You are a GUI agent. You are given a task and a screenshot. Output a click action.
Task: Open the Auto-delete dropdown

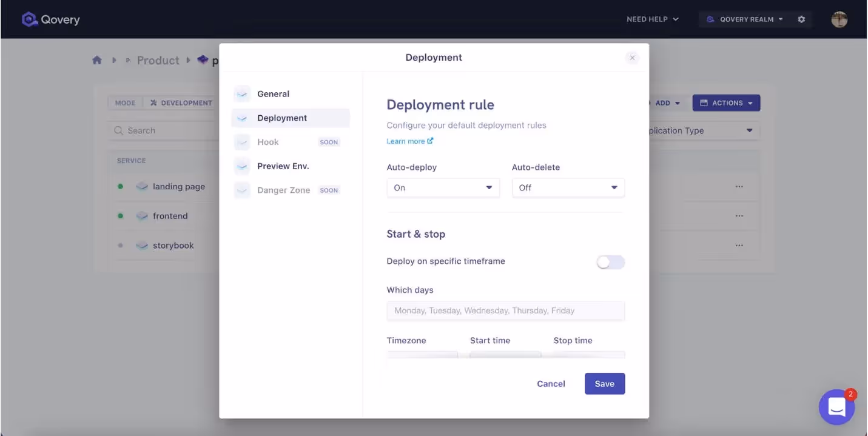[x=568, y=187]
